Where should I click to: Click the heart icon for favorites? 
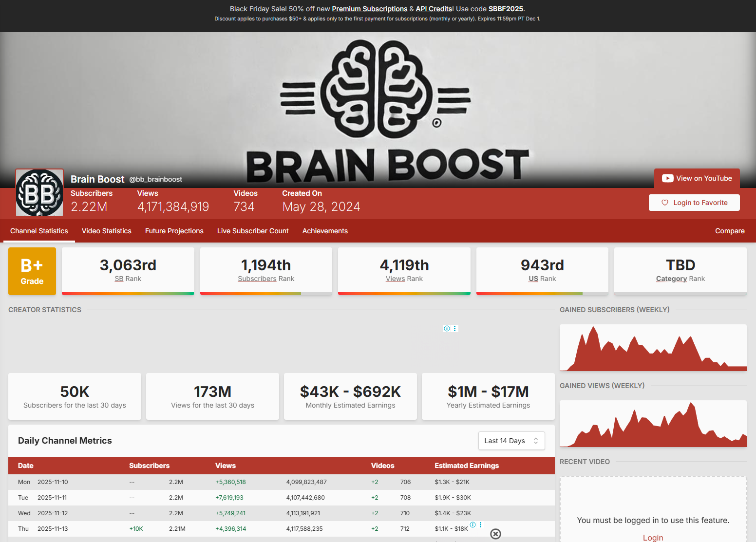coord(665,203)
